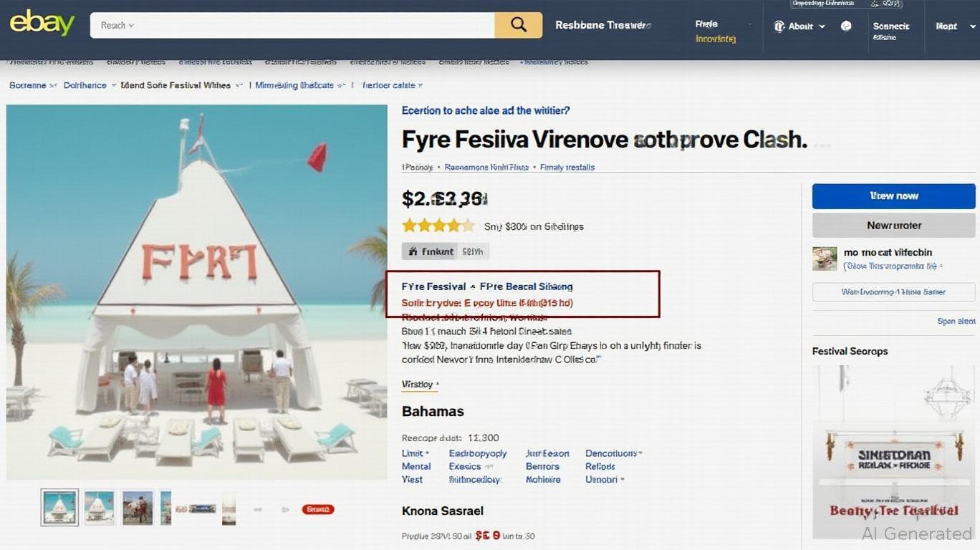The image size is (980, 550).
Task: Click the Finkunt badge with house icon
Action: click(x=431, y=251)
